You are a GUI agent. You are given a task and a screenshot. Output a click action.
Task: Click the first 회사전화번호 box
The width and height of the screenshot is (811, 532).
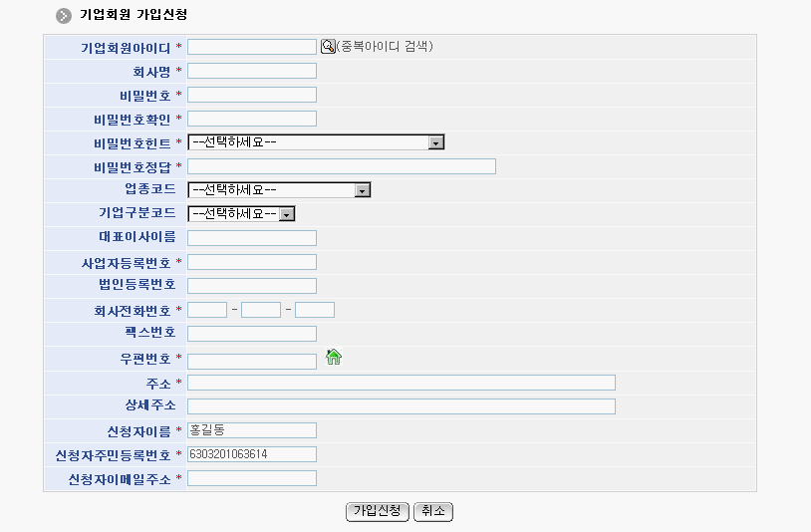[207, 310]
